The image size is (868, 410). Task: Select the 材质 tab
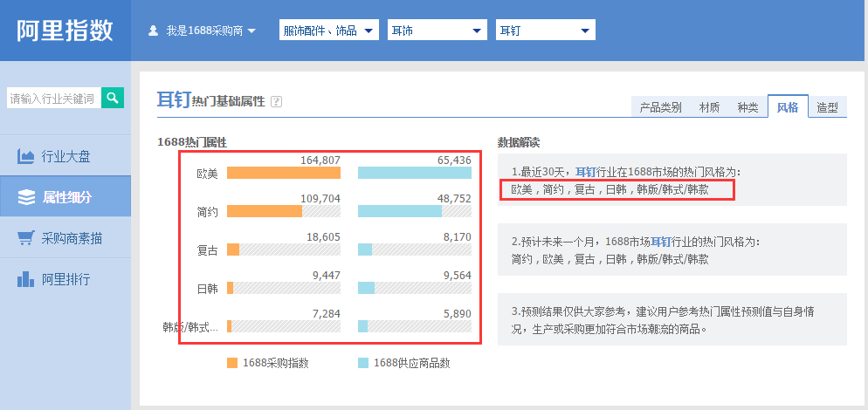709,107
